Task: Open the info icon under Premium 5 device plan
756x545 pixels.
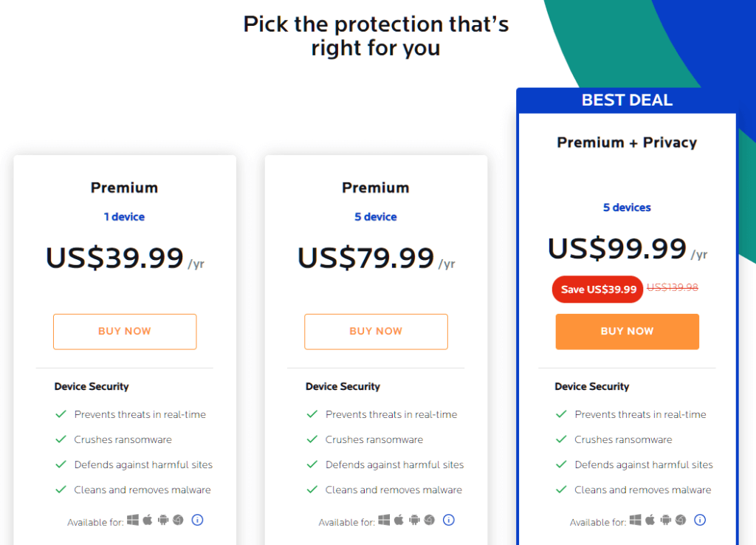Action: [449, 520]
